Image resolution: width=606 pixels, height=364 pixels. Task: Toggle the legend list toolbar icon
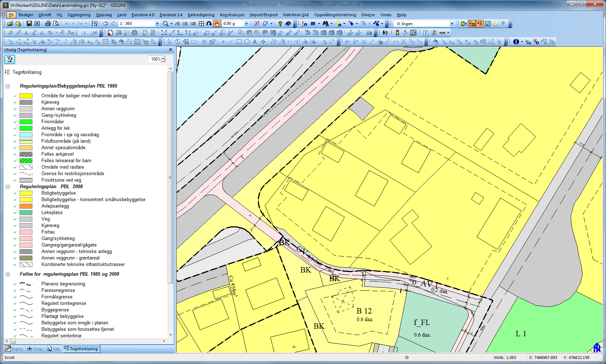pyautogui.click(x=480, y=23)
